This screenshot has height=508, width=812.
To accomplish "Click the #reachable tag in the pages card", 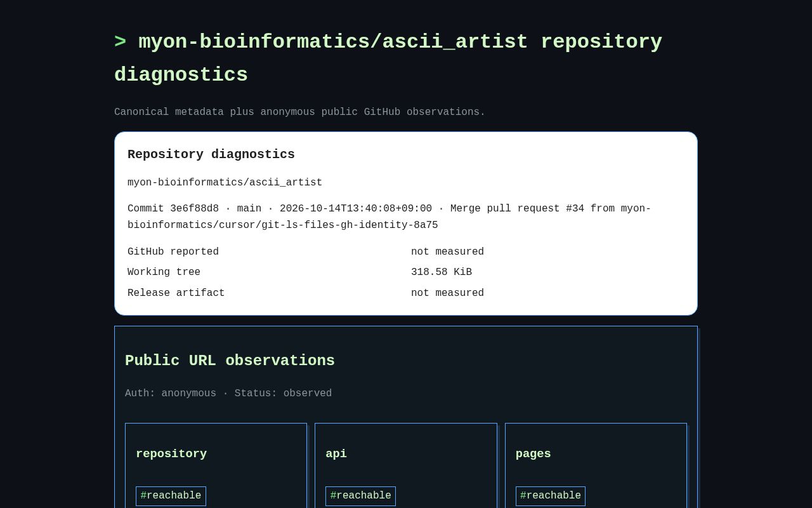I will 551,496.
